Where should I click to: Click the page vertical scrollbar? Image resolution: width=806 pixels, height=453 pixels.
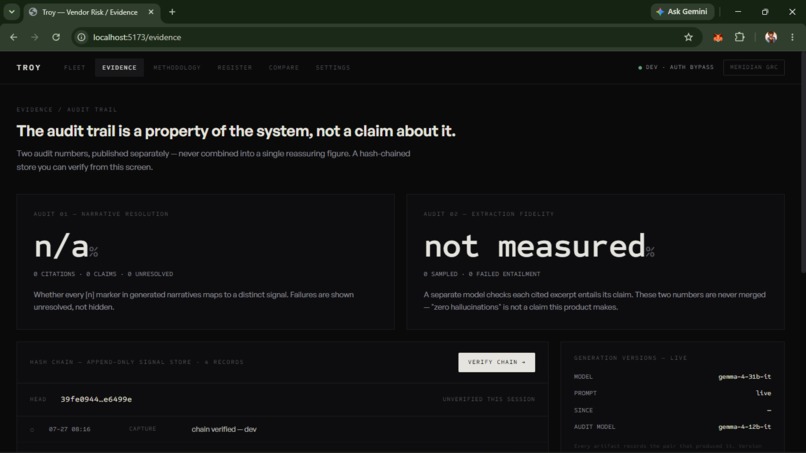802,162
